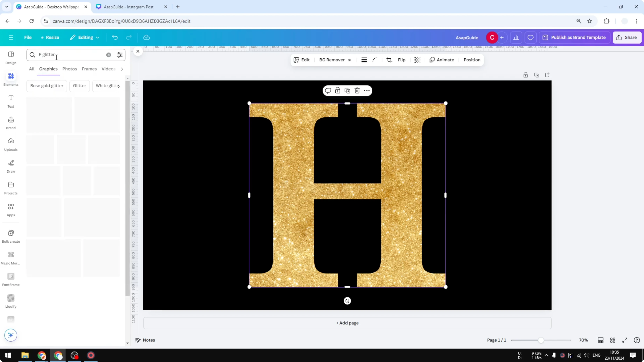Click Add page below the canvas
Image resolution: width=644 pixels, height=362 pixels.
point(347,323)
